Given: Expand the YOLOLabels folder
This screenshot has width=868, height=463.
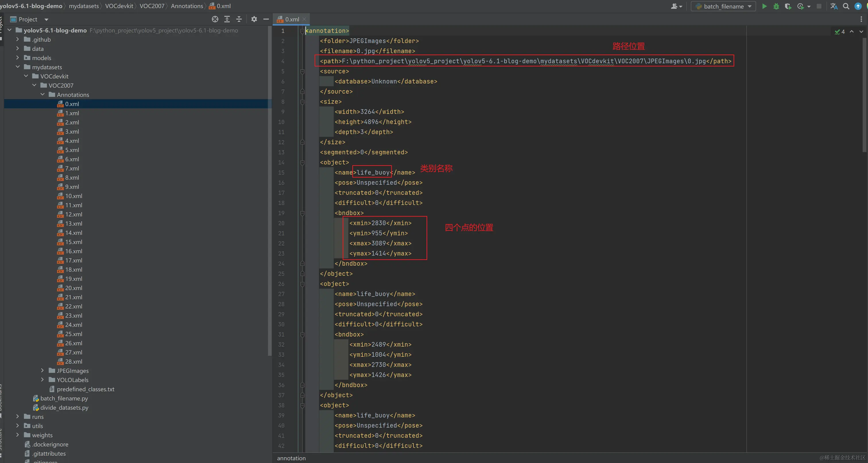Looking at the screenshot, I should [x=42, y=379].
